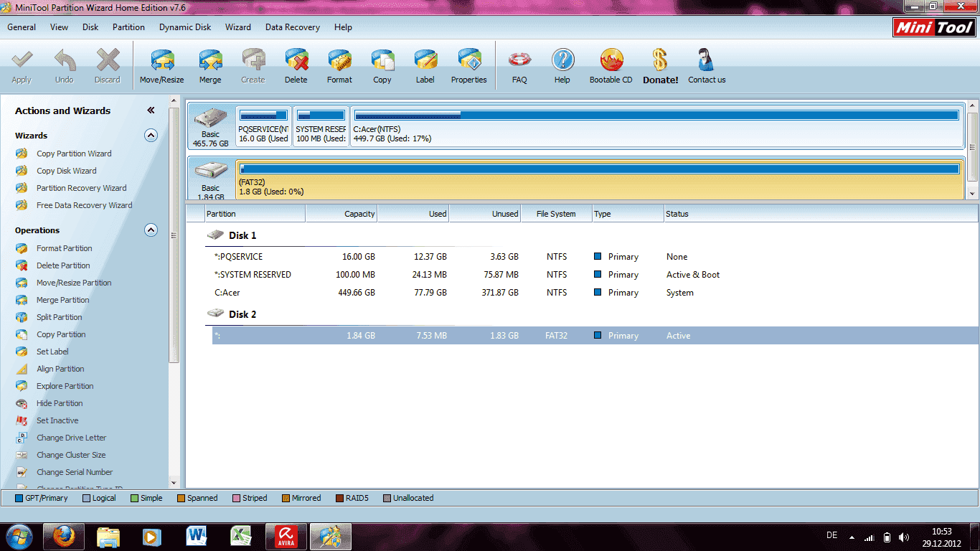This screenshot has width=980, height=551.
Task: Start the Copy Disk Wizard
Action: click(67, 171)
